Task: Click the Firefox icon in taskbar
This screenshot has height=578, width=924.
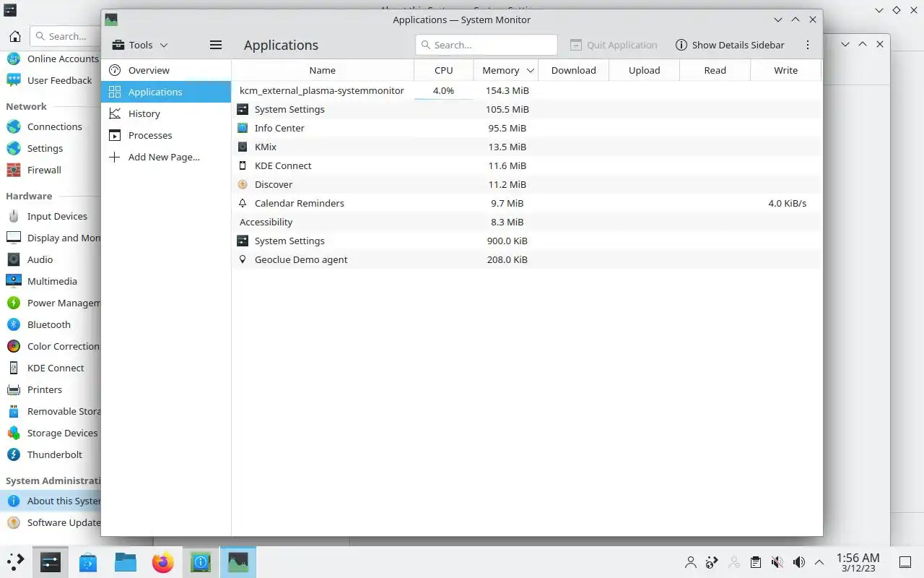Action: pos(163,561)
